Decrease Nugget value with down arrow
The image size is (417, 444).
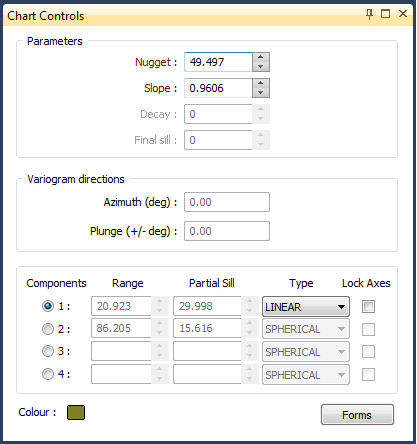click(261, 66)
